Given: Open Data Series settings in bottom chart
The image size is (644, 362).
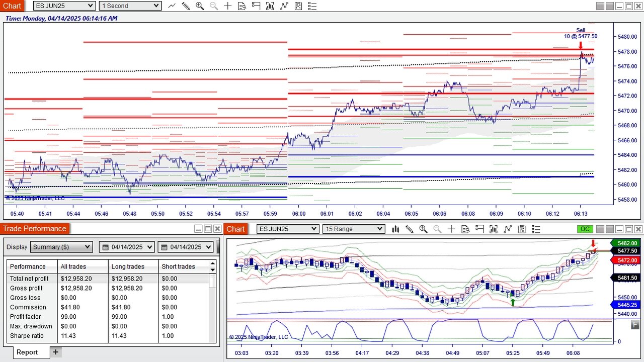Looking at the screenshot, I should pos(494,229).
